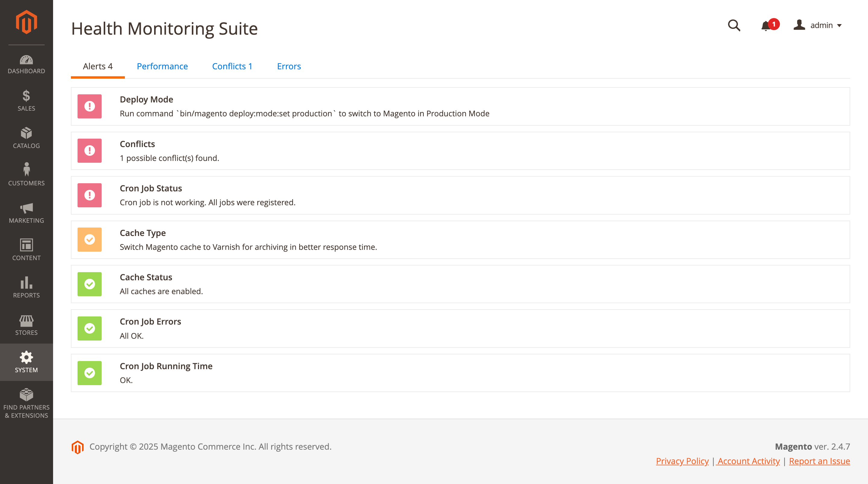Open the Account Activity link
Viewport: 868px width, 484px height.
(748, 461)
